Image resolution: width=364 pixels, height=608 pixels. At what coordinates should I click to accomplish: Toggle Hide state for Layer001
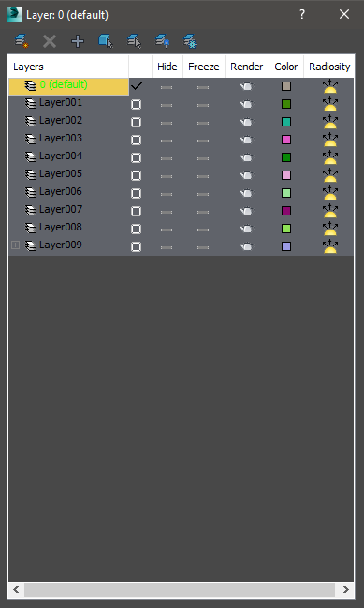point(167,105)
